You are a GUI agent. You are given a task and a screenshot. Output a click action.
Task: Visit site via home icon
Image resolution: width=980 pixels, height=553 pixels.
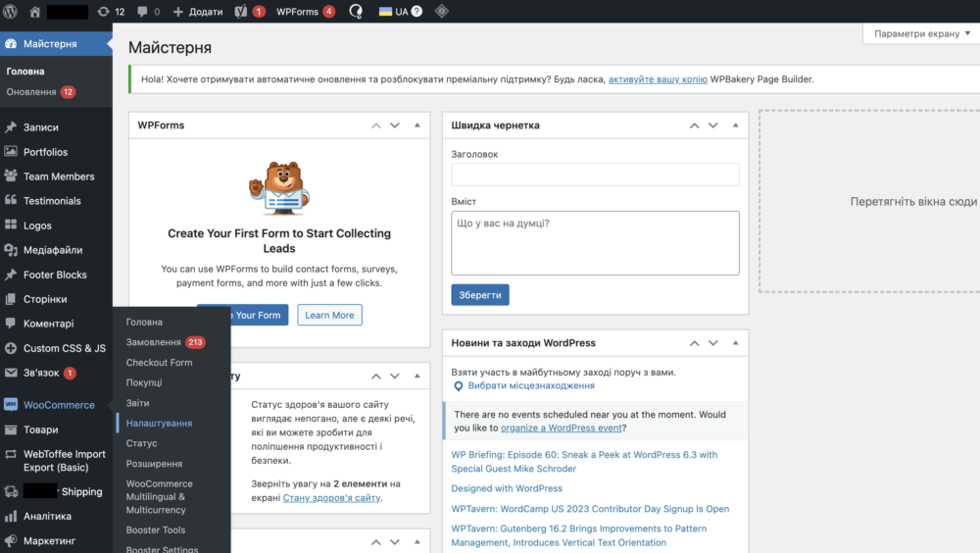click(x=35, y=11)
